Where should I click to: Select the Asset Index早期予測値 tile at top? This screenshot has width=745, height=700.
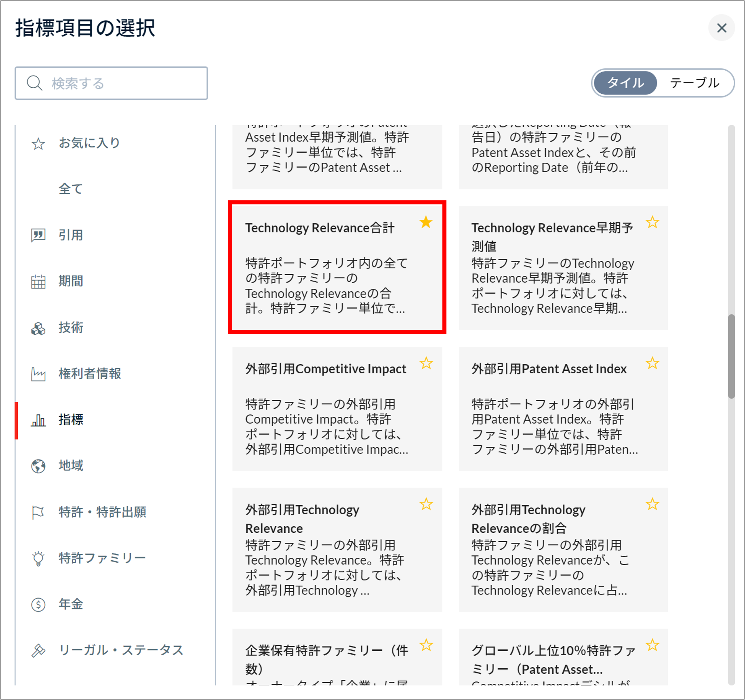coord(337,157)
